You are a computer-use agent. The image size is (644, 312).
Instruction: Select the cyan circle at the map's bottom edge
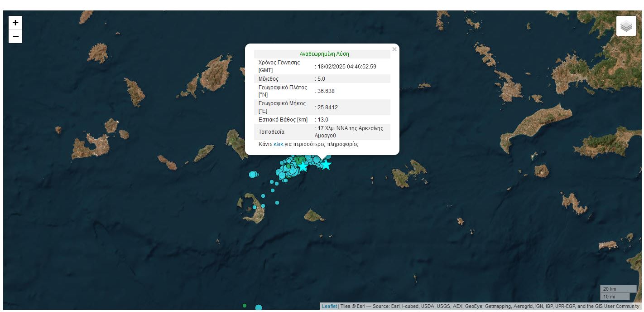point(259,308)
